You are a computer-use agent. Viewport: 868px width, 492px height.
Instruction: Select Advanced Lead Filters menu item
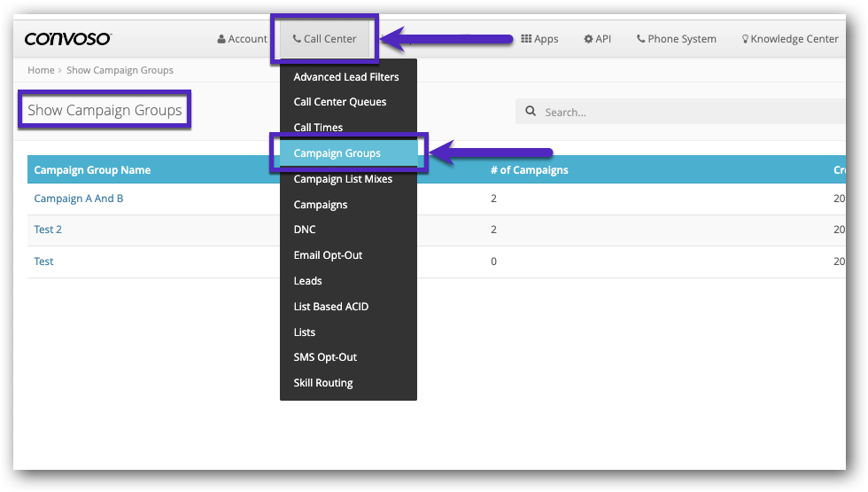[x=348, y=77]
